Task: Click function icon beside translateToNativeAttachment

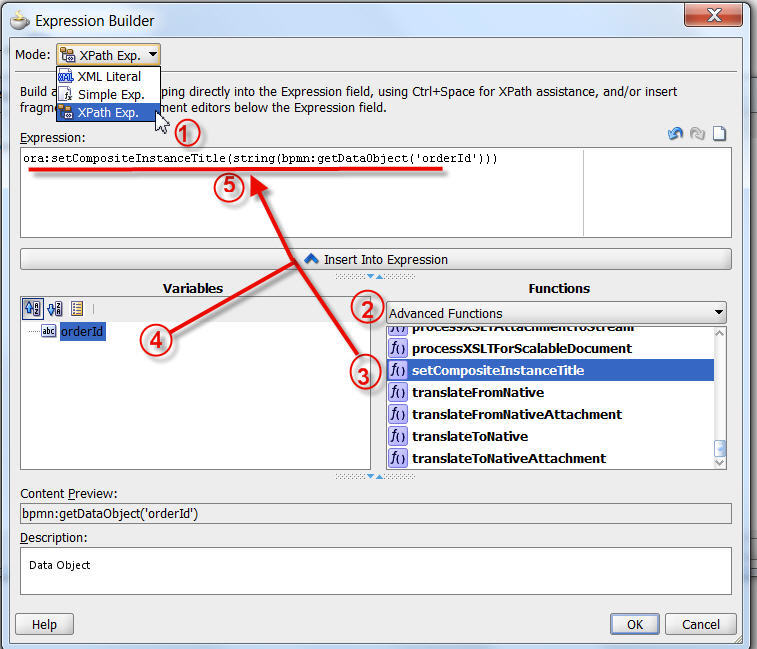Action: [x=398, y=458]
